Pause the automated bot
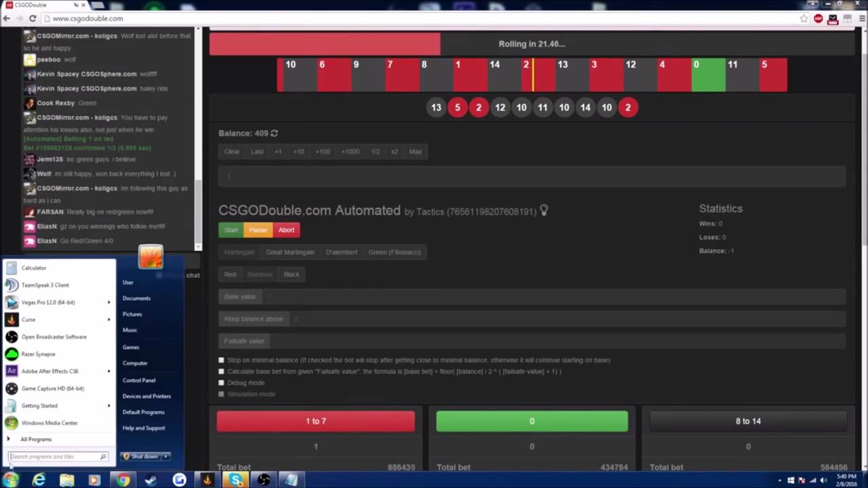The height and width of the screenshot is (488, 868). [x=258, y=230]
